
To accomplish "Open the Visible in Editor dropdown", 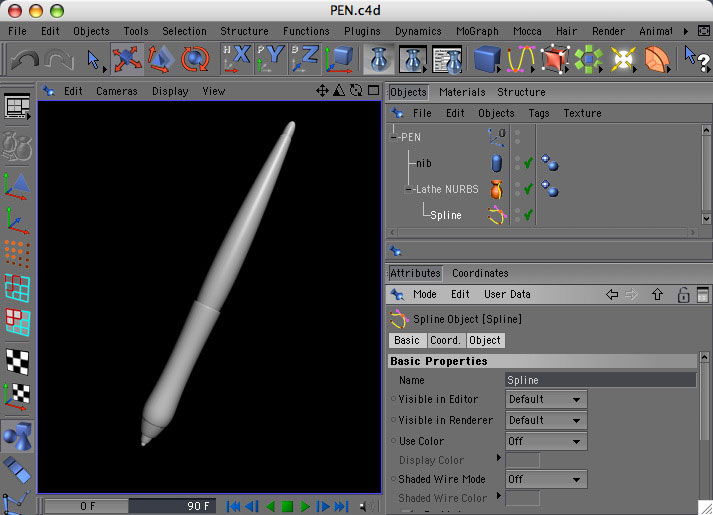I will tap(546, 399).
